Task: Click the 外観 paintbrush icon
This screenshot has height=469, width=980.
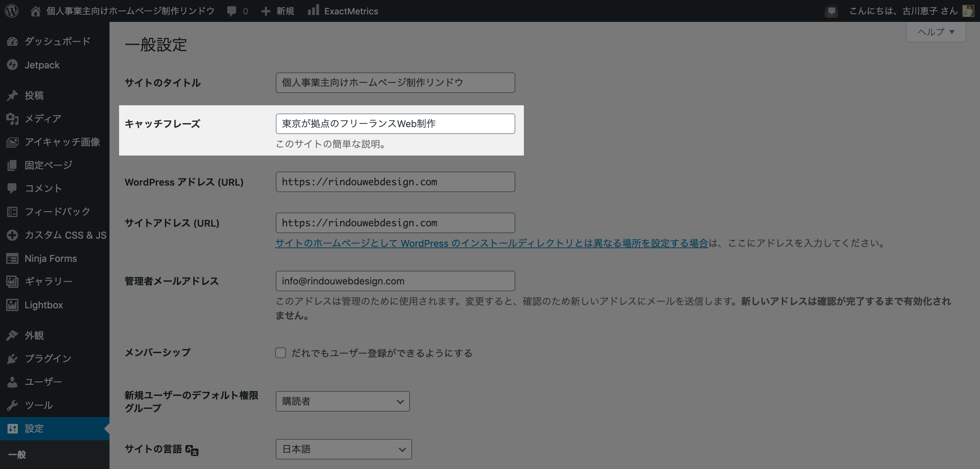Action: tap(12, 336)
